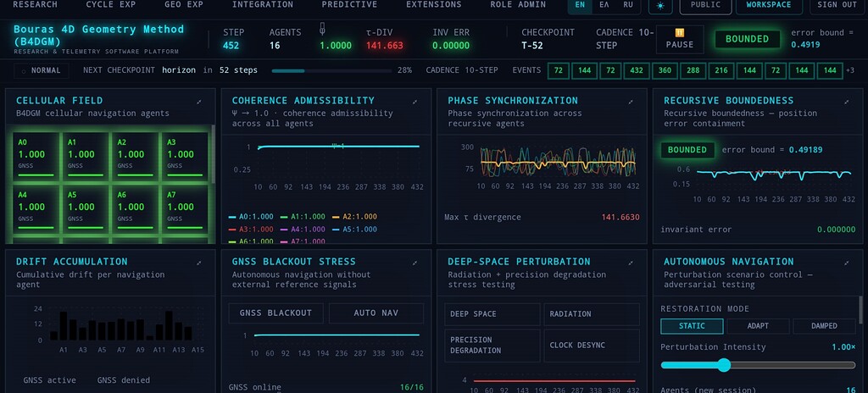This screenshot has width=868, height=393.
Task: Select the 432 event chip
Action: 636,70
